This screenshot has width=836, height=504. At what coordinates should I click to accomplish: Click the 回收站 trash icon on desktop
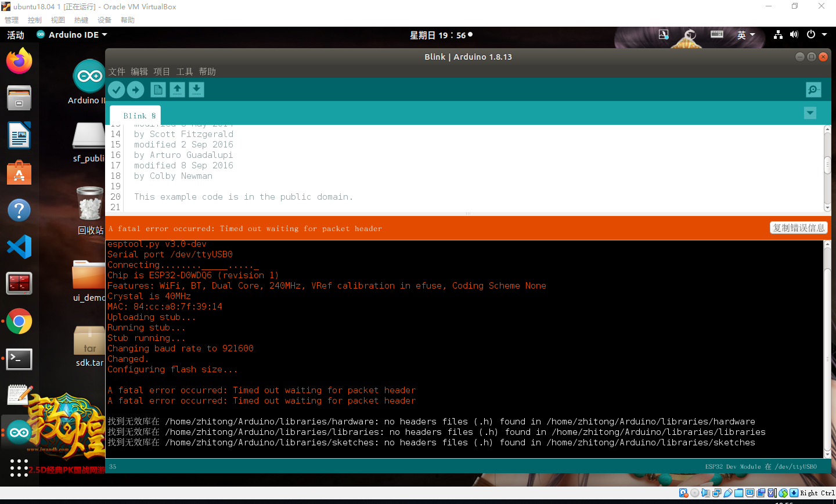point(90,203)
